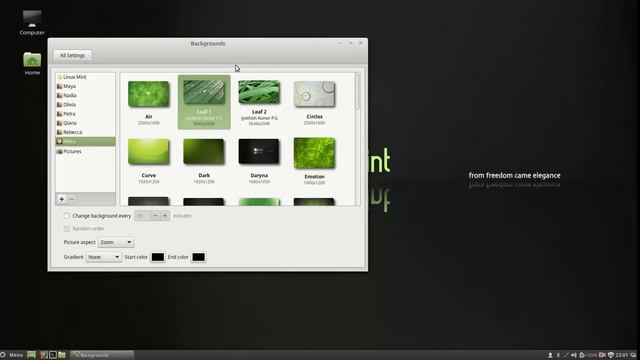Open the clock showing 23:01
The image size is (640, 360).
(622, 355)
